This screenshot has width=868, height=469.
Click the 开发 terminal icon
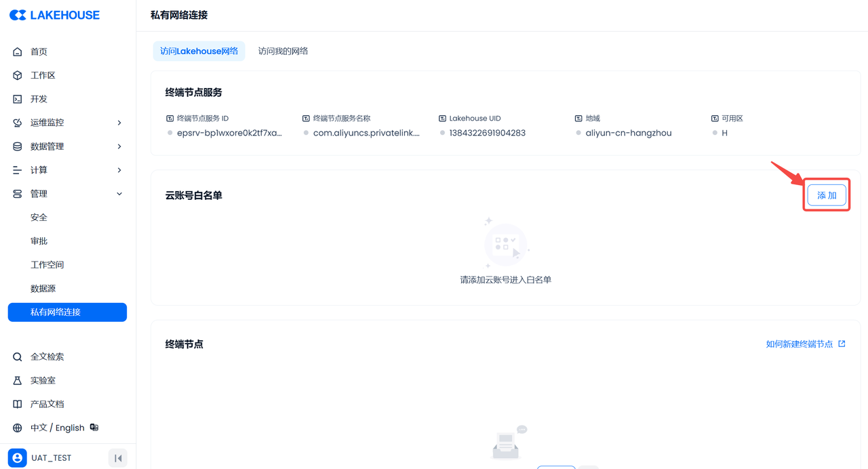coord(18,99)
